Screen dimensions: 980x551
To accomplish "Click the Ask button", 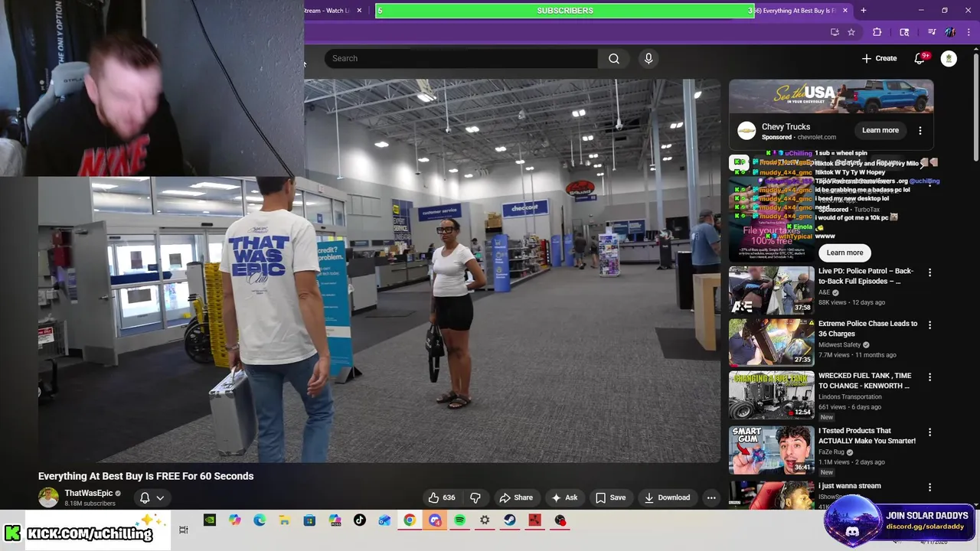I will coord(564,497).
